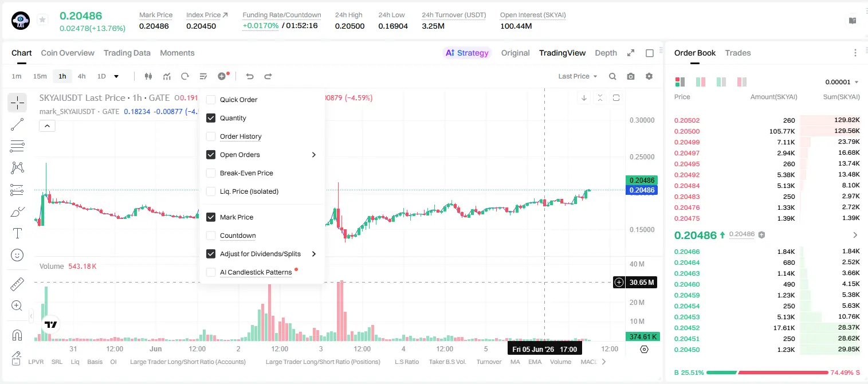Take a chart snapshot with camera icon
This screenshot has width=868, height=384.
(631, 76)
